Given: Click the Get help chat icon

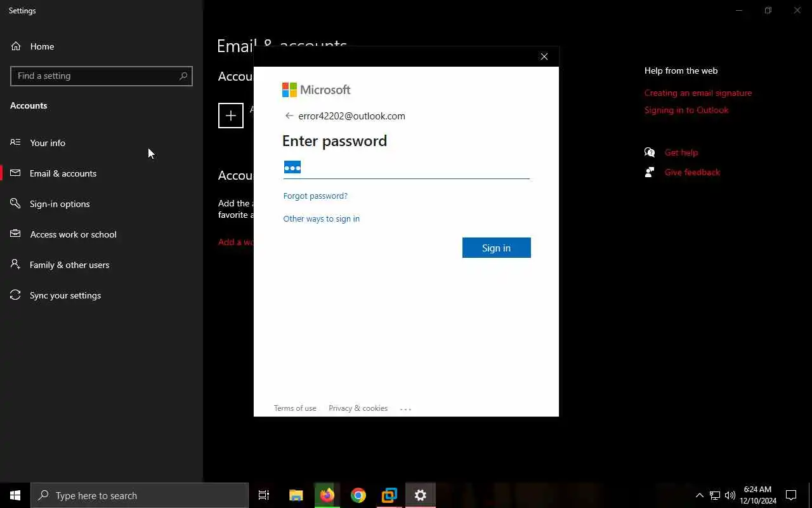Looking at the screenshot, I should pyautogui.click(x=650, y=152).
